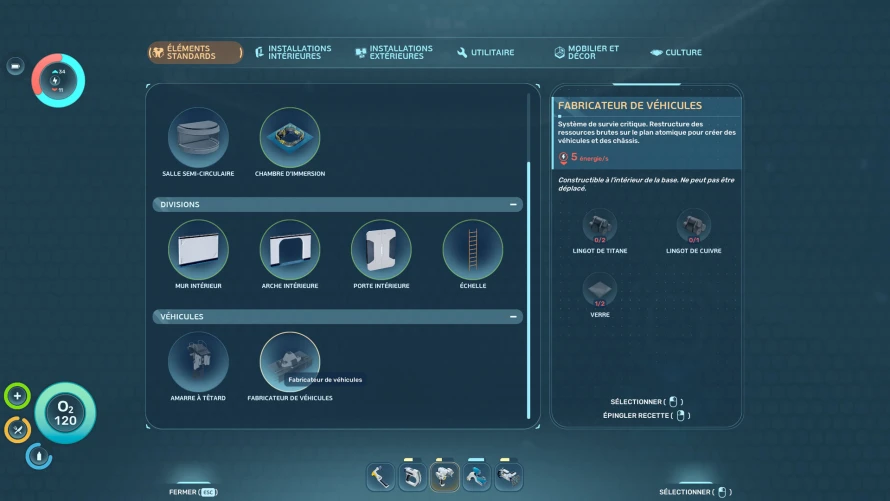Select the Salle semi-circulaire build item
Viewport: 890px width, 501px height.
click(198, 137)
